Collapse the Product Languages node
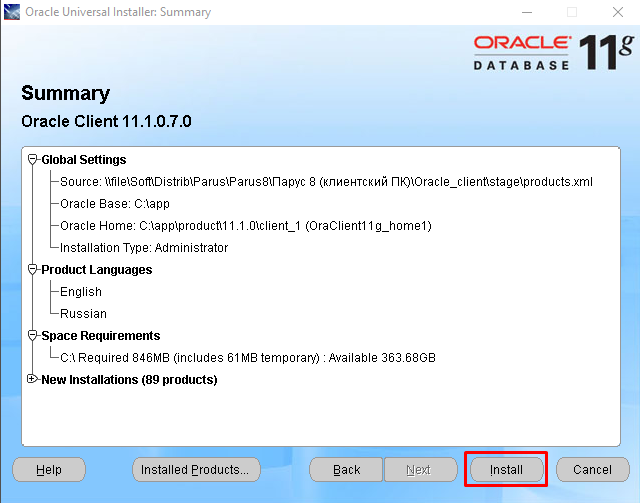This screenshot has width=640, height=503. coord(33,269)
